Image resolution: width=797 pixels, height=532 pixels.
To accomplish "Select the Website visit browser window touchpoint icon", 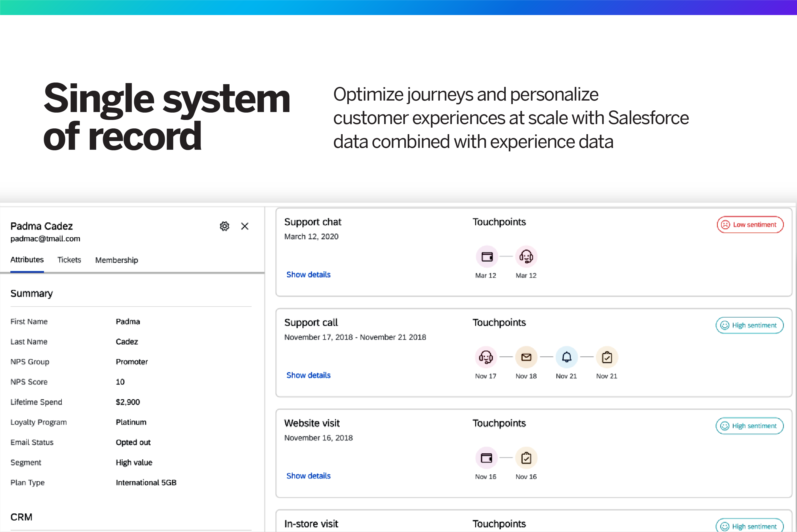I will (486, 458).
